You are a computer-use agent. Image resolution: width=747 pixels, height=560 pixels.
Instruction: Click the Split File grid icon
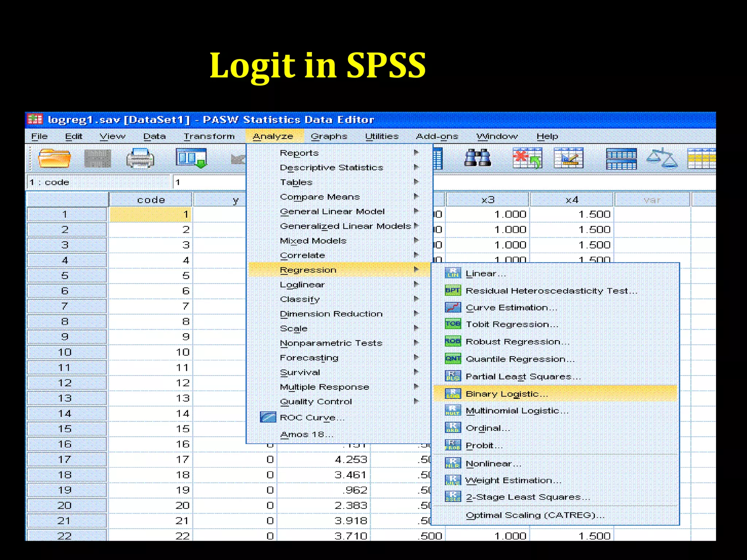(x=621, y=159)
